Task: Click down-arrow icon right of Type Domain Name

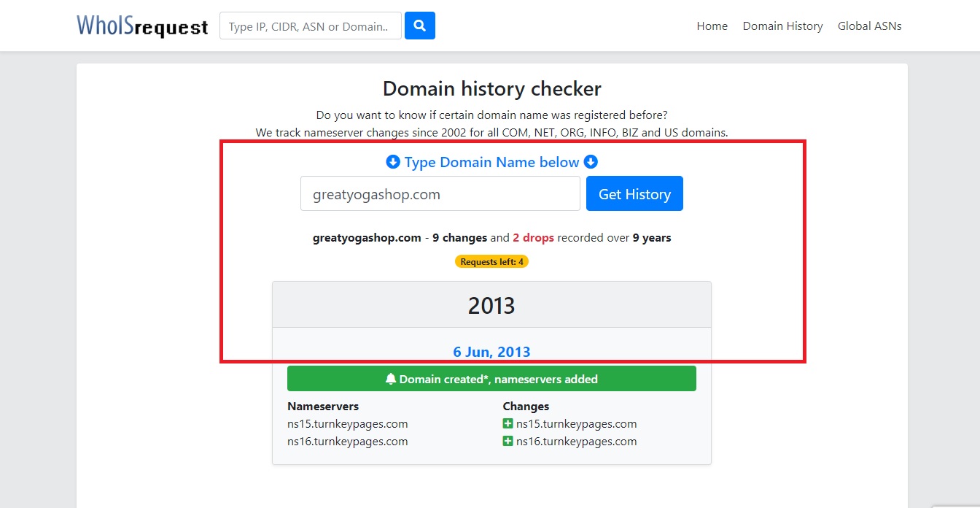Action: click(x=591, y=162)
